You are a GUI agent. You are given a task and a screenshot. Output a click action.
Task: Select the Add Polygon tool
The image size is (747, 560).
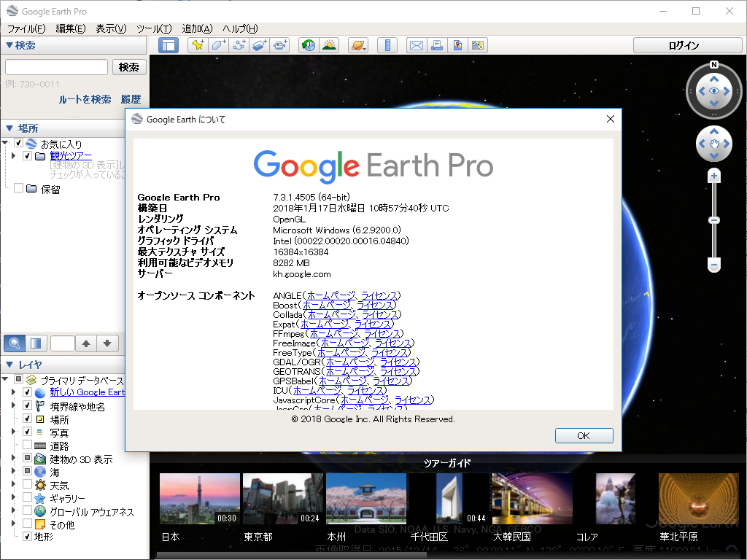(x=217, y=45)
